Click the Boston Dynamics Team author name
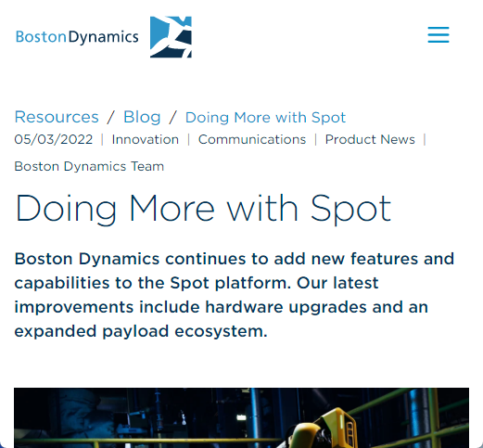483x448 pixels. [89, 166]
